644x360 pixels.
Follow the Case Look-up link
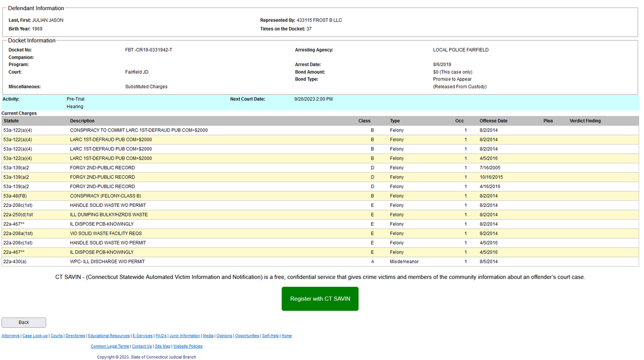coord(35,336)
